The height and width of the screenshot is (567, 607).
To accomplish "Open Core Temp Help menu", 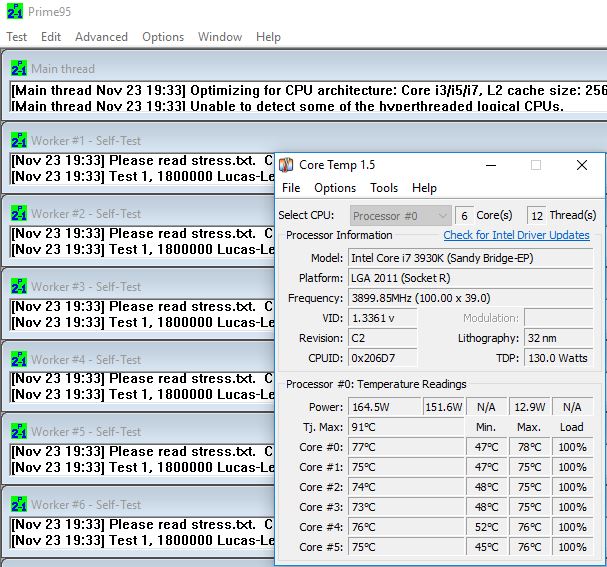I will click(x=424, y=188).
